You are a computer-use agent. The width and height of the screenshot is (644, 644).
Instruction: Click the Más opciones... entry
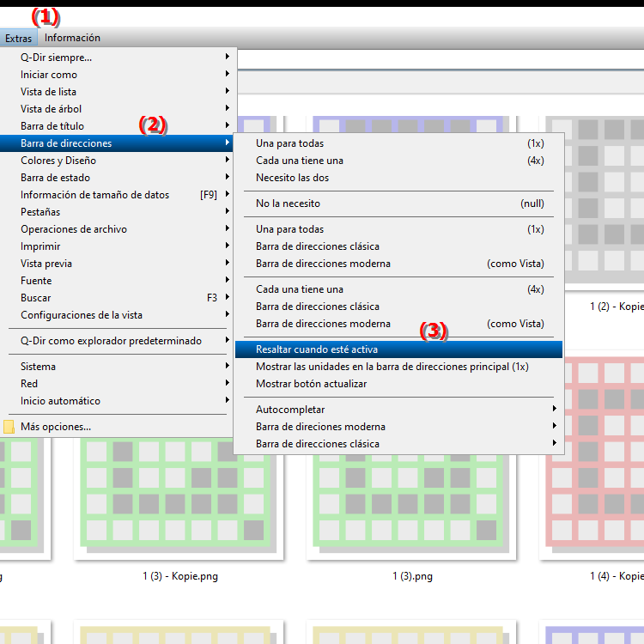[118, 427]
